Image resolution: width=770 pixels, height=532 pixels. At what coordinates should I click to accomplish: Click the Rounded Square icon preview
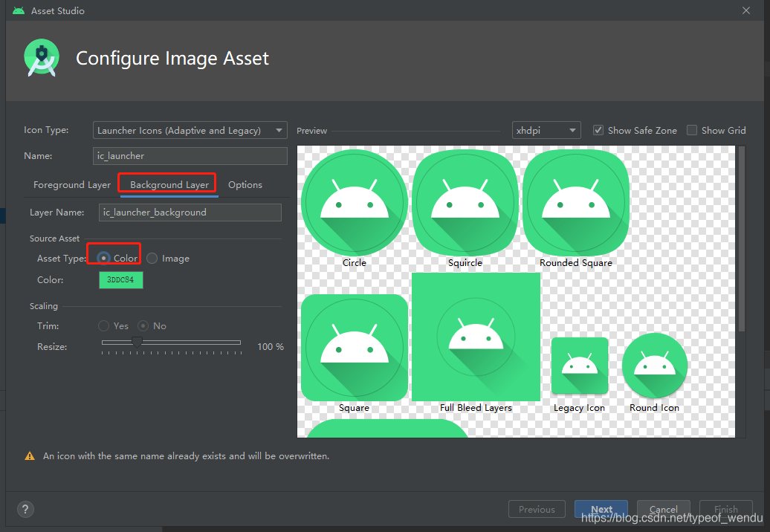click(575, 202)
